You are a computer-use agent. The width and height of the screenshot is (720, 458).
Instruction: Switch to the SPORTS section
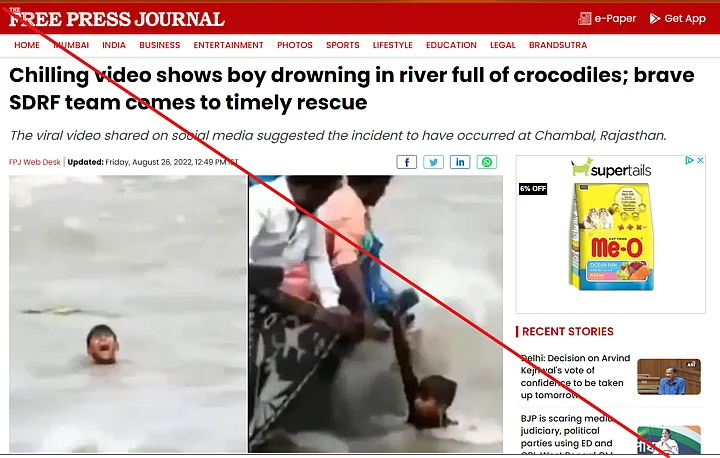coord(343,45)
